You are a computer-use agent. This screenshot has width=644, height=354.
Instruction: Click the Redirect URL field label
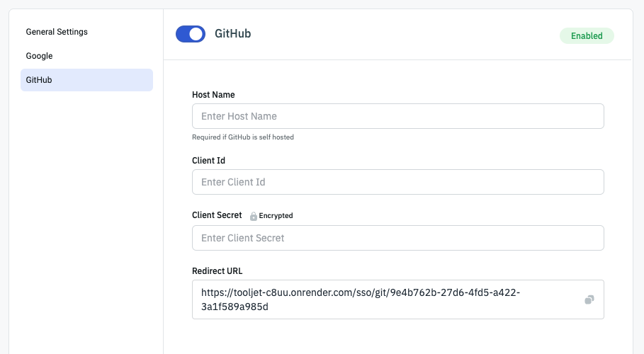pyautogui.click(x=218, y=271)
